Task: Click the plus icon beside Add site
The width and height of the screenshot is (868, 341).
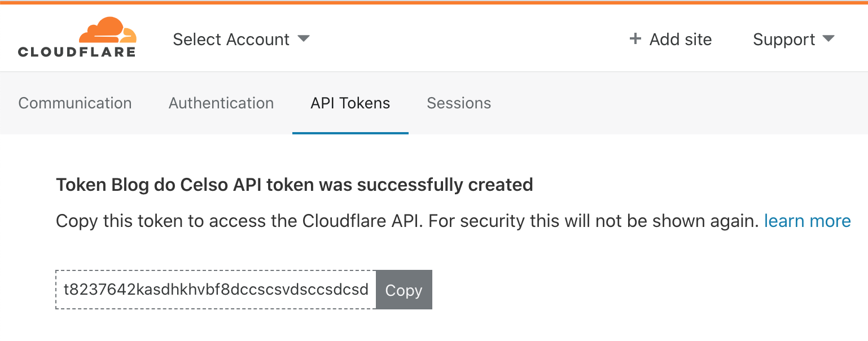Action: (x=635, y=39)
